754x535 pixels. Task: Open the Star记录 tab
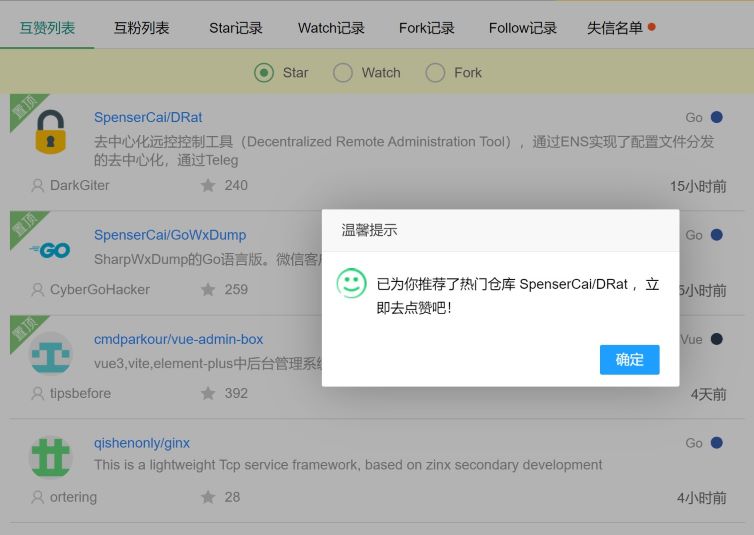click(x=236, y=28)
